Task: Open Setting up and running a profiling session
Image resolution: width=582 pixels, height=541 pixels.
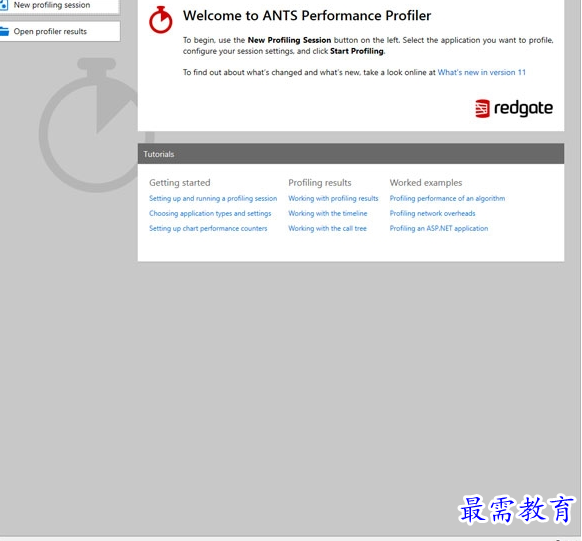Action: click(x=213, y=199)
